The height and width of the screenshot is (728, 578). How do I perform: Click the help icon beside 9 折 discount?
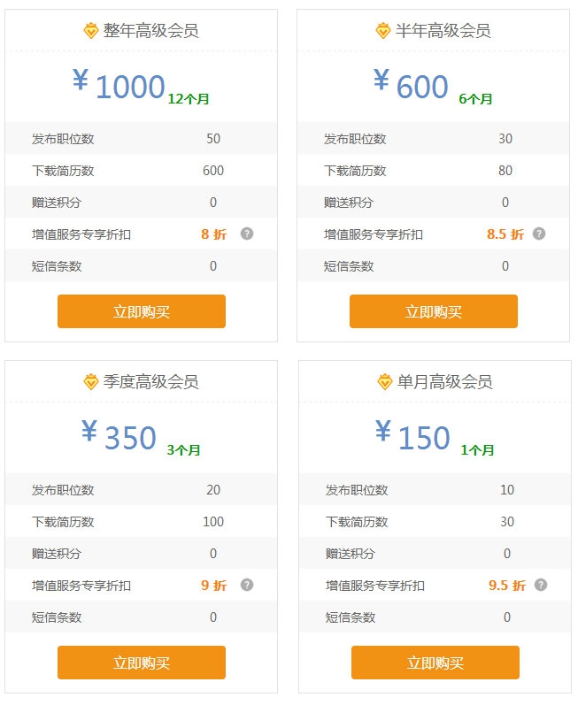coord(247,585)
